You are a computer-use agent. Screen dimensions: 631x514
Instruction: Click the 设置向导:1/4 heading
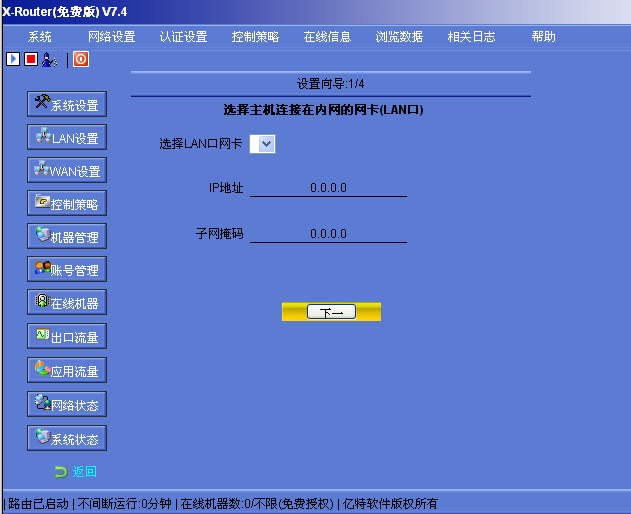pyautogui.click(x=330, y=84)
